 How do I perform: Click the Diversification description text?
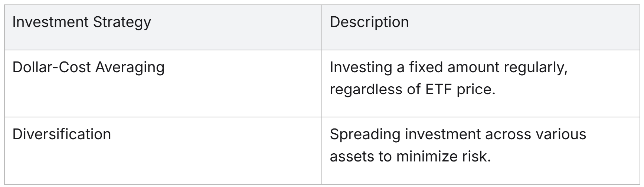point(457,145)
